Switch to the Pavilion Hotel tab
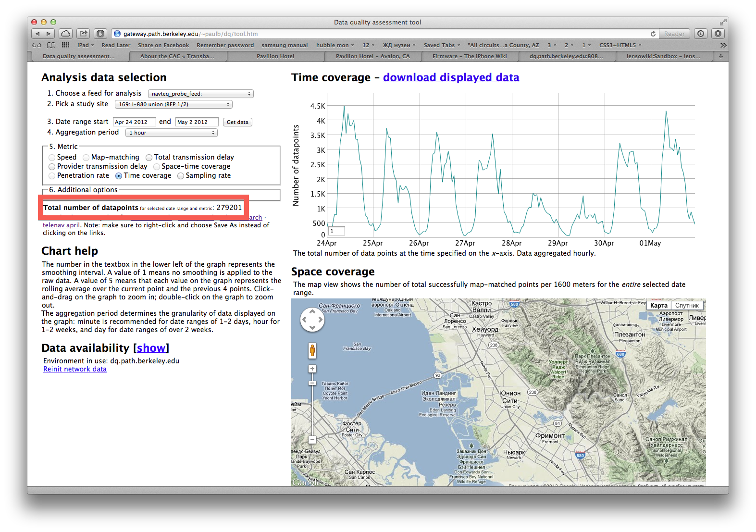756x532 pixels. 275,56
